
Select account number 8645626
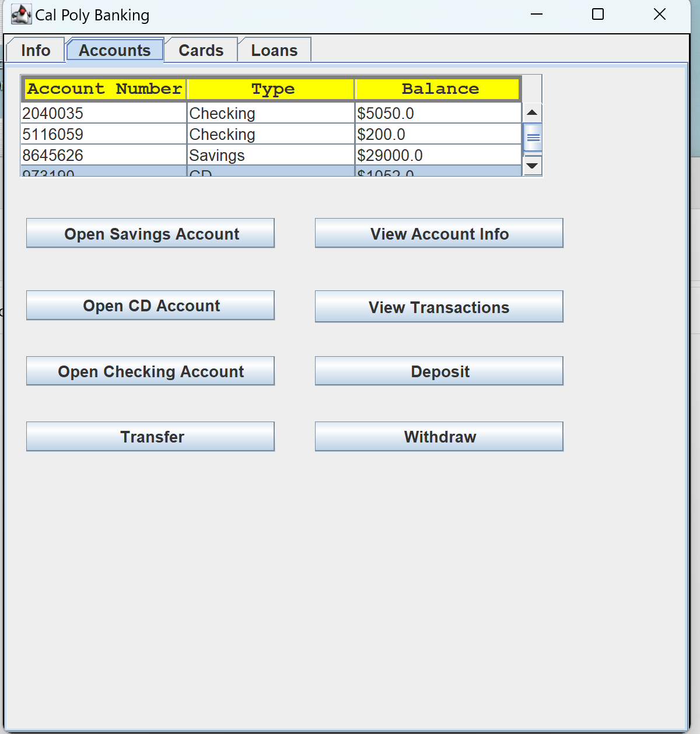pos(104,155)
